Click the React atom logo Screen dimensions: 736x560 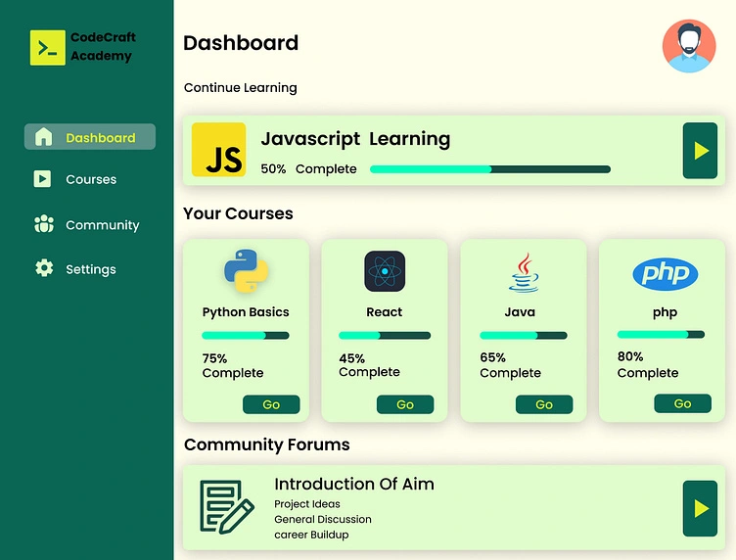pos(385,271)
